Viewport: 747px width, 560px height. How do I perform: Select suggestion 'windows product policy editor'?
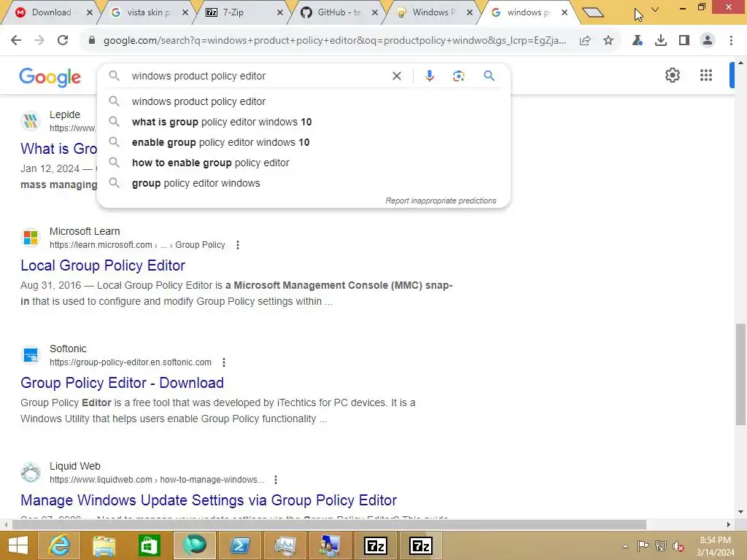303,101
